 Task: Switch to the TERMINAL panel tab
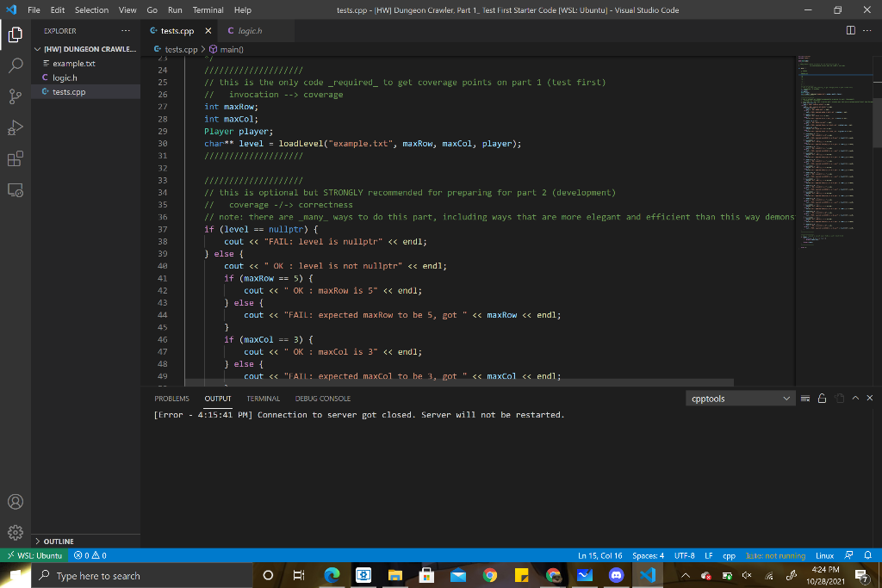263,399
